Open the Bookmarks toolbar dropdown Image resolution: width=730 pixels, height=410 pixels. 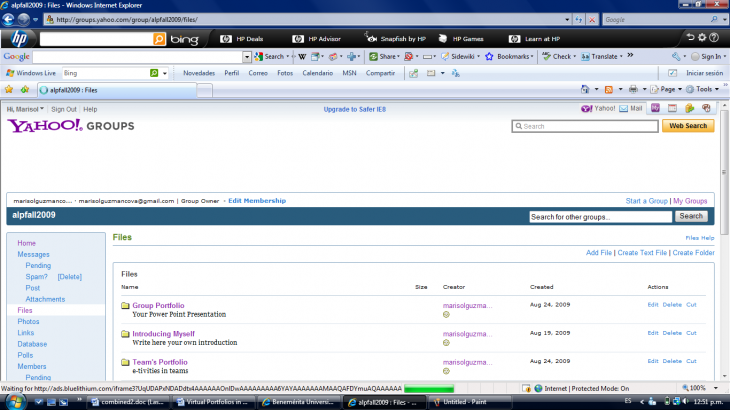click(509, 57)
